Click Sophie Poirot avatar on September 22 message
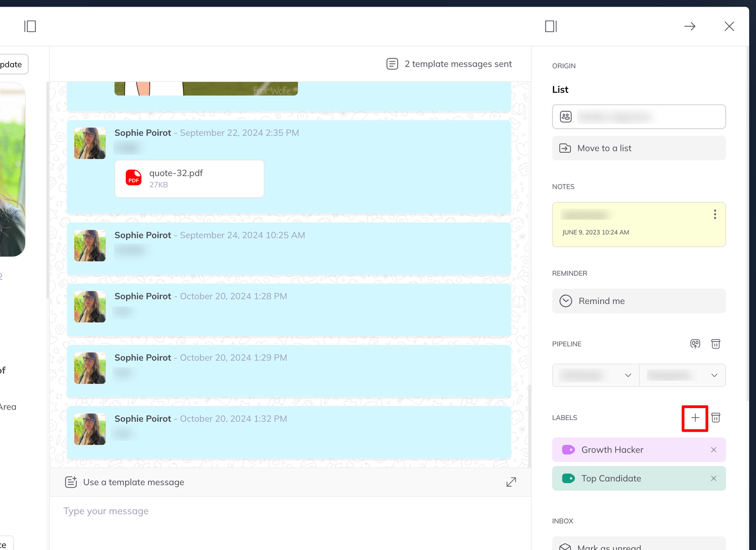Image resolution: width=756 pixels, height=550 pixels. [x=90, y=143]
